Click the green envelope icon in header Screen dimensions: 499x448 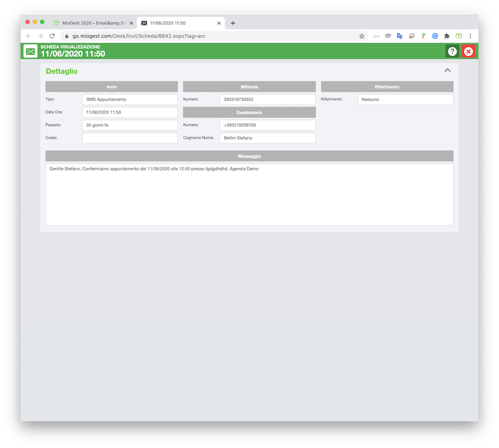[31, 51]
